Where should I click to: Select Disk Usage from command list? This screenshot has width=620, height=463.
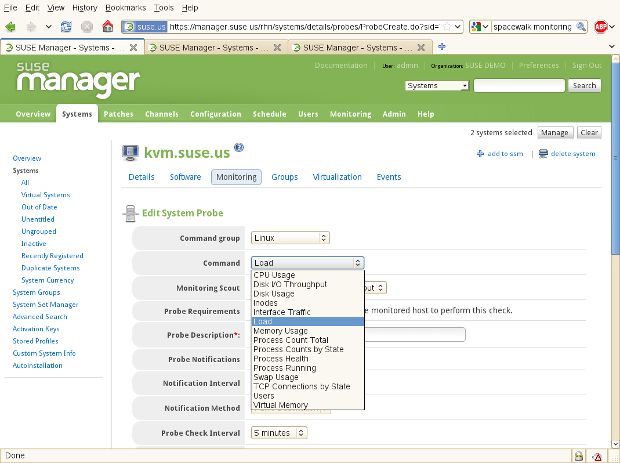click(308, 294)
